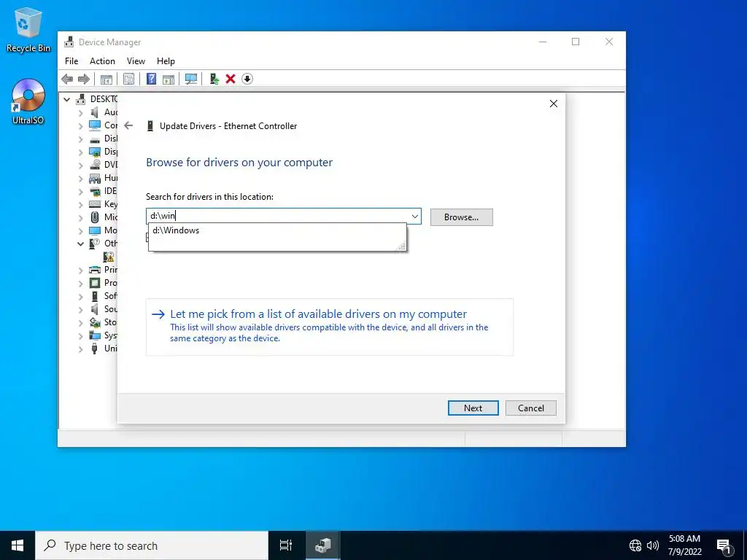
Task: Expand the IDE controllers category chevron
Action: [80, 192]
